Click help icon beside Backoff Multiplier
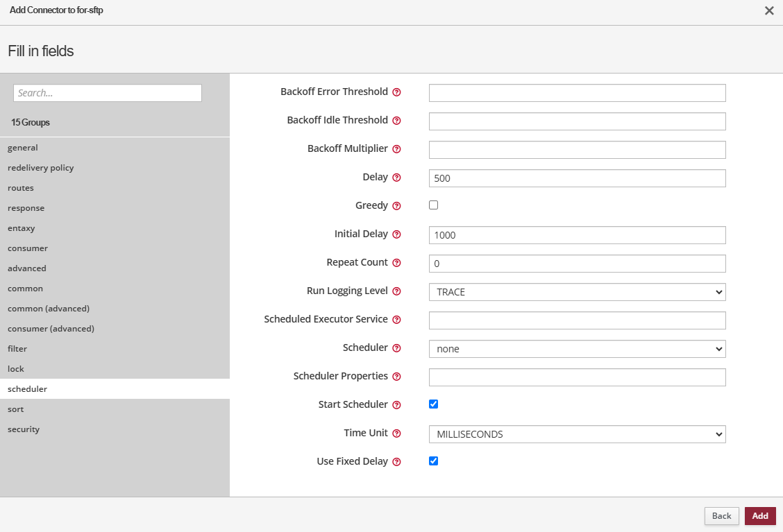Image resolution: width=783 pixels, height=532 pixels. 397,149
